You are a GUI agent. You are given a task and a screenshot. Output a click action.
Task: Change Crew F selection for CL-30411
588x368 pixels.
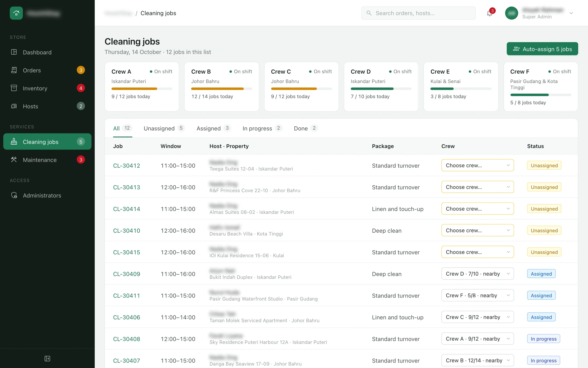[478, 295]
